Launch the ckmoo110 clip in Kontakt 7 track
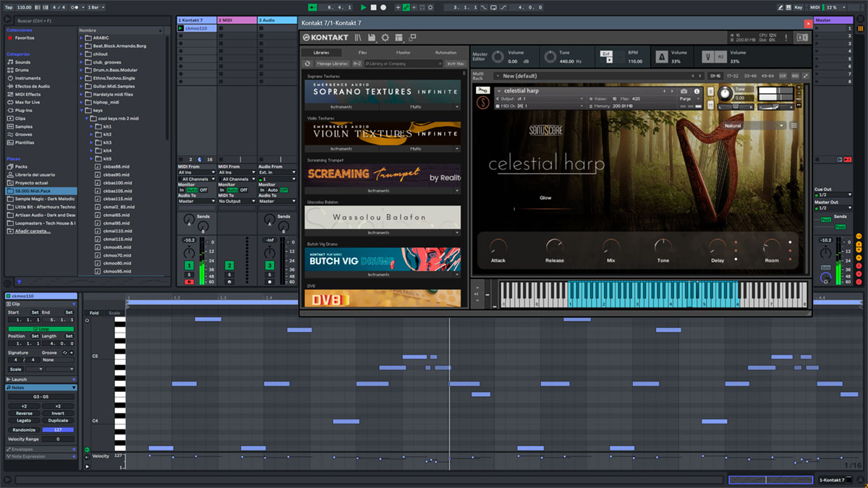Screen dimensions: 868x488 tap(181, 28)
